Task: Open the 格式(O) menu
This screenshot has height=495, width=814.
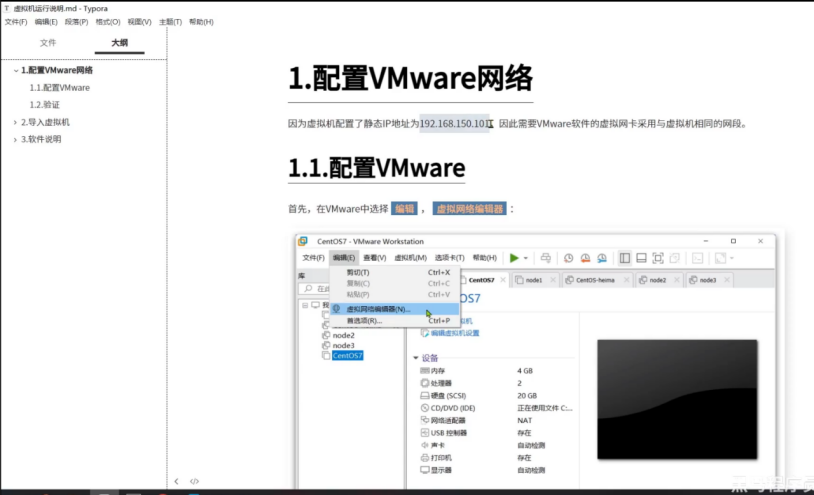Action: click(107, 22)
